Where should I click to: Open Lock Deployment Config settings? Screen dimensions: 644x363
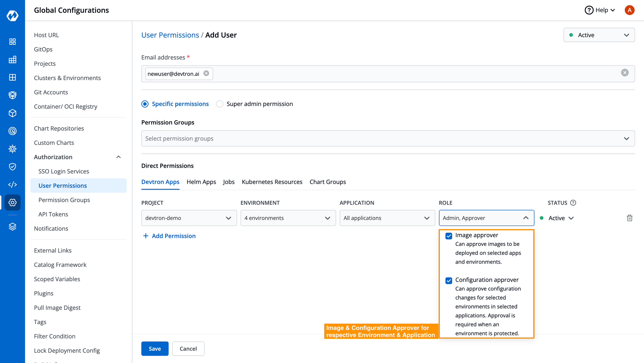[67, 350]
